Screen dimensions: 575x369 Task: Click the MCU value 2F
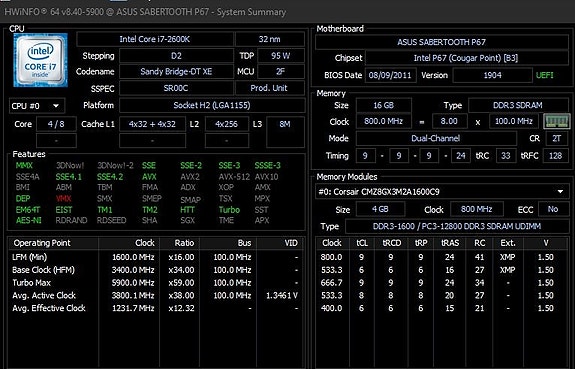point(281,72)
